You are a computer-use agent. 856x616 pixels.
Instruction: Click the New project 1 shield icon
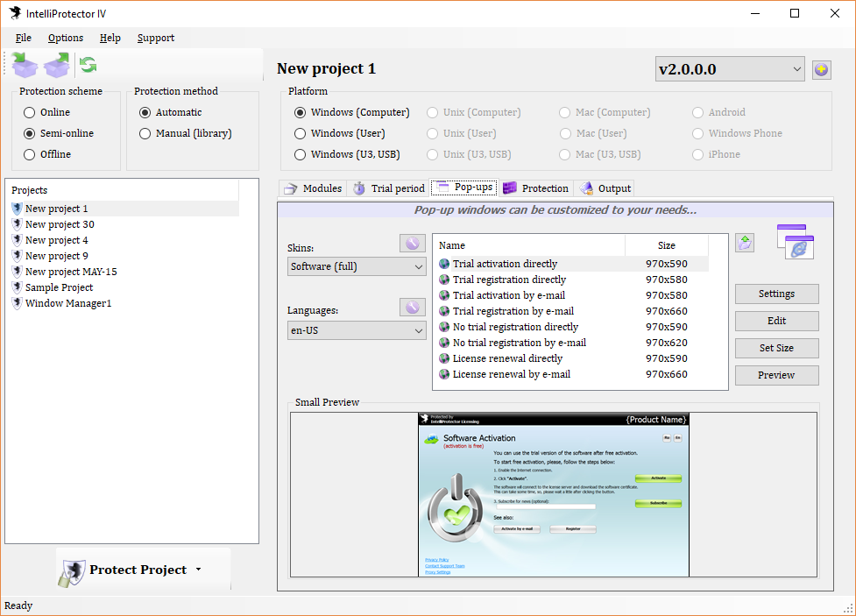pos(18,209)
